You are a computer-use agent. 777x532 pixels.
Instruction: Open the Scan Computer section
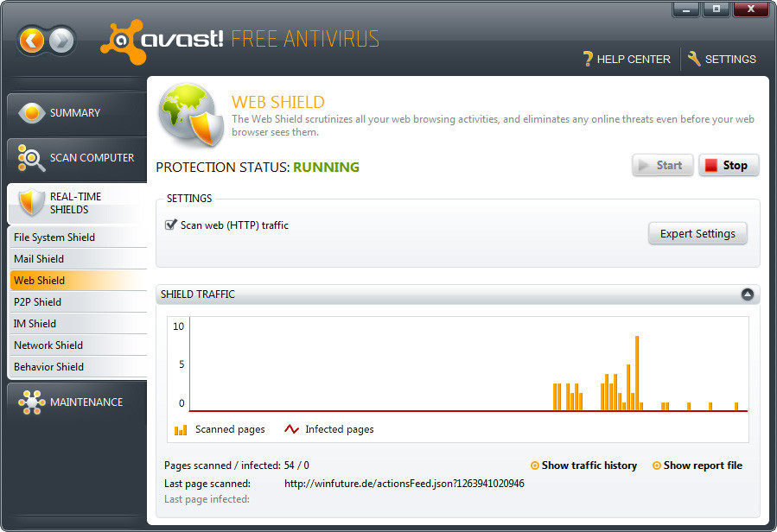pyautogui.click(x=77, y=158)
